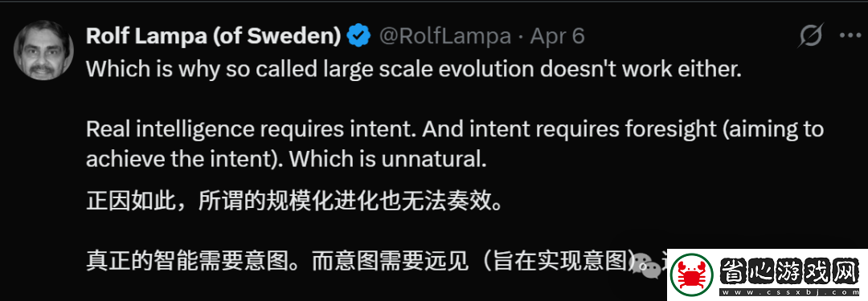
Task: Open the display name Rolf Lampa (of Sweden)
Action: click(x=214, y=36)
